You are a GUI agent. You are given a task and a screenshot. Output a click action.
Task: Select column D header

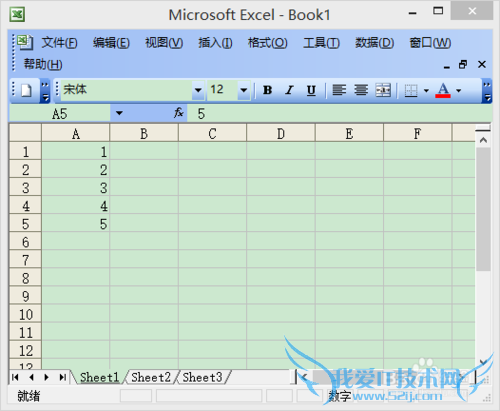[281, 134]
